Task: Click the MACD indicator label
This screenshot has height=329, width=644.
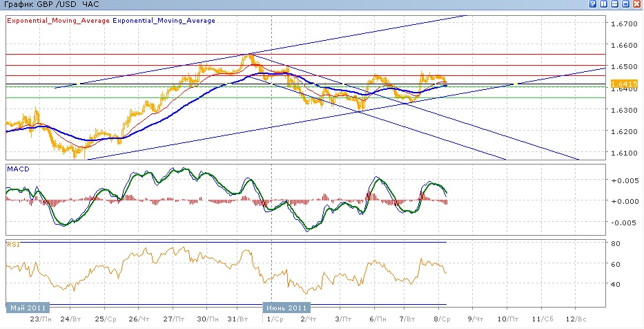Action: pyautogui.click(x=18, y=169)
